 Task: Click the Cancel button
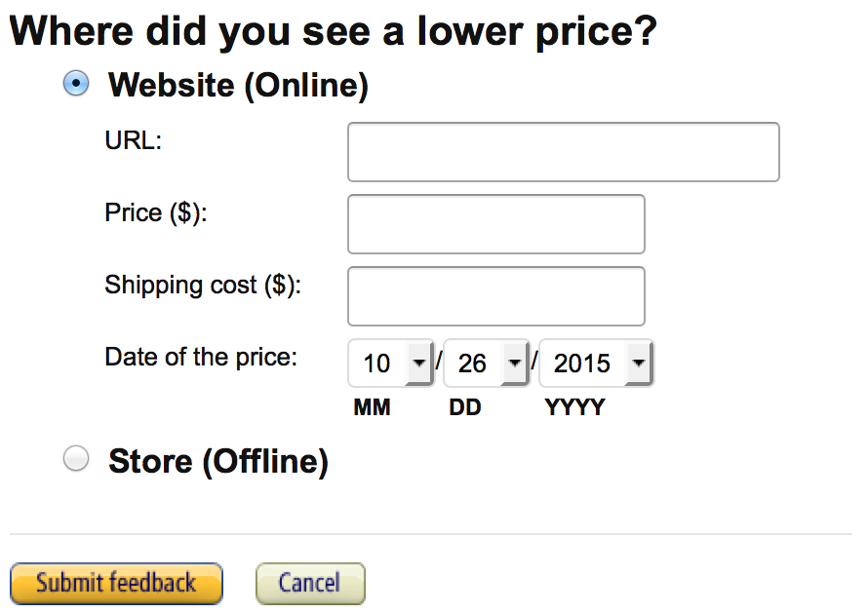coord(309,583)
